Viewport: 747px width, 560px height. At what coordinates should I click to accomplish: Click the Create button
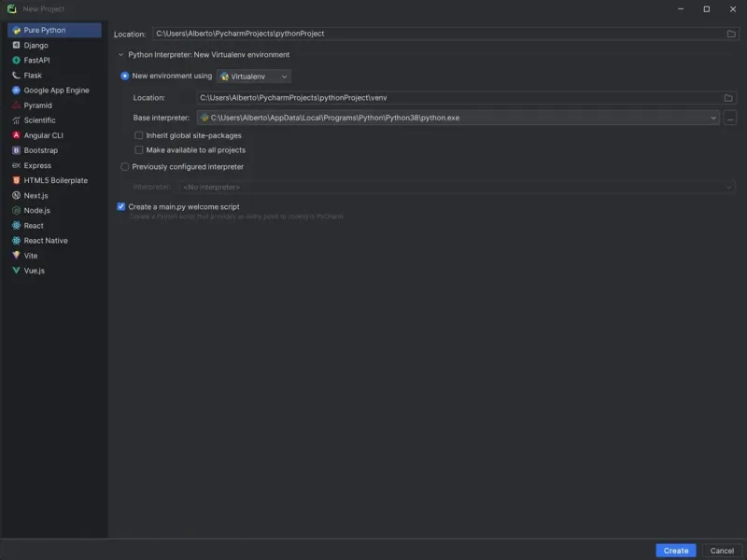[x=675, y=551]
